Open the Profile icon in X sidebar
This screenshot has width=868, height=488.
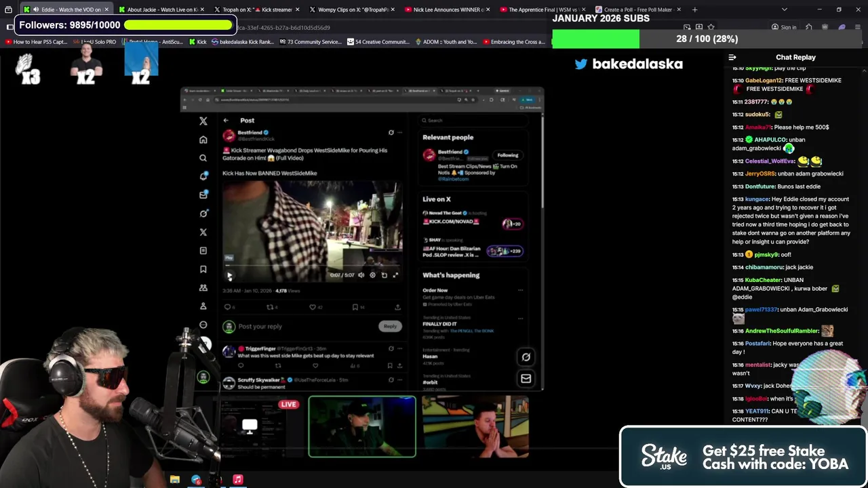coord(203,306)
